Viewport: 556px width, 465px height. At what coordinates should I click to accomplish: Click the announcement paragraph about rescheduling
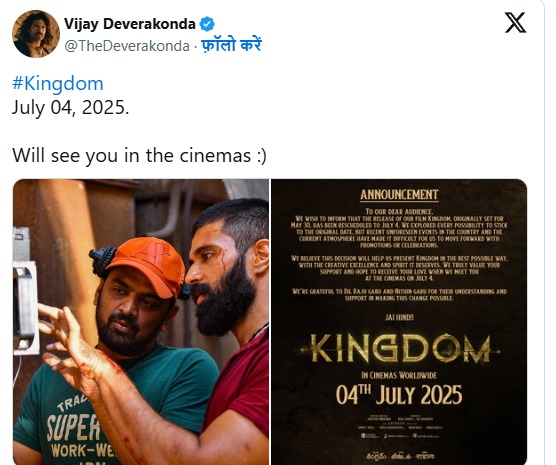tap(399, 228)
